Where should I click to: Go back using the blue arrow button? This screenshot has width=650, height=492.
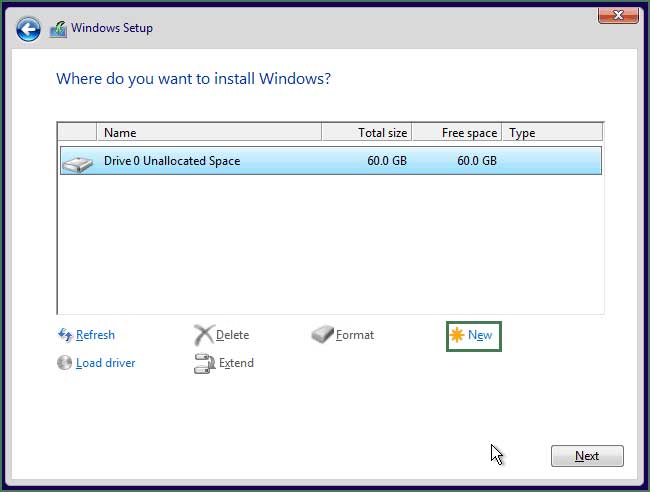pos(28,29)
